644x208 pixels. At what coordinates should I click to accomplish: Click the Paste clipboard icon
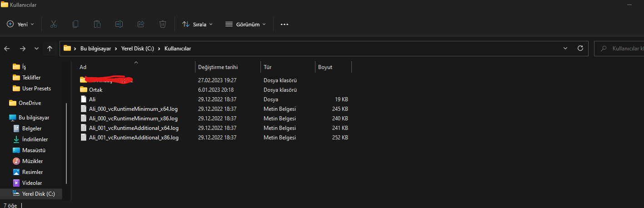(x=97, y=24)
